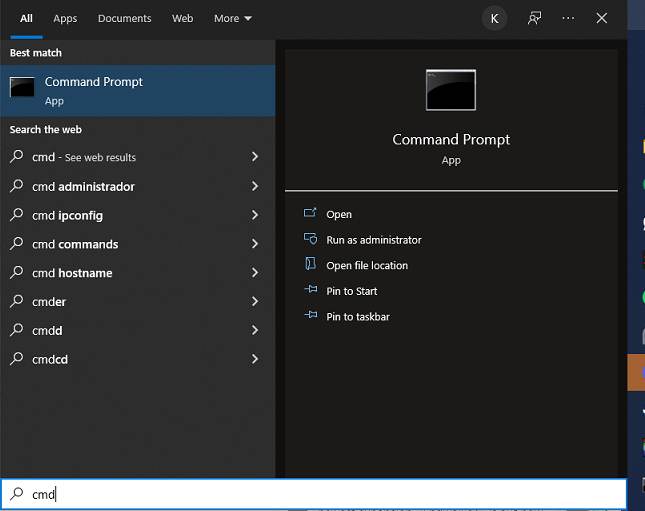The image size is (645, 511).
Task: Select the Web filter tab
Action: click(182, 18)
